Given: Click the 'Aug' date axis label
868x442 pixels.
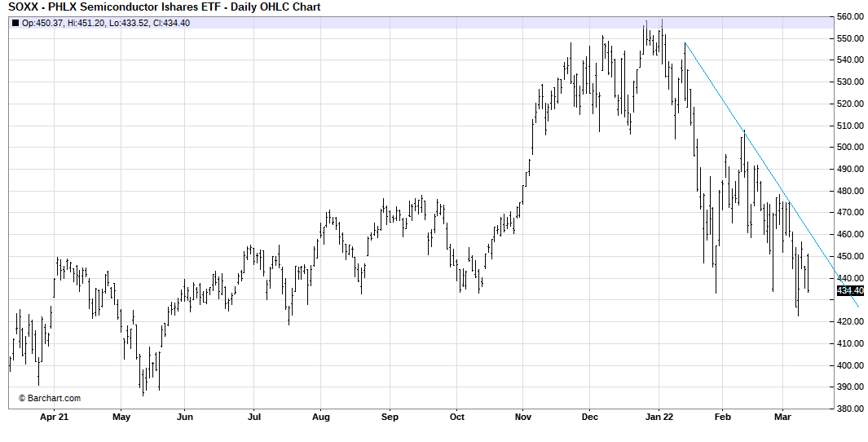Looking at the screenshot, I should click(x=320, y=417).
